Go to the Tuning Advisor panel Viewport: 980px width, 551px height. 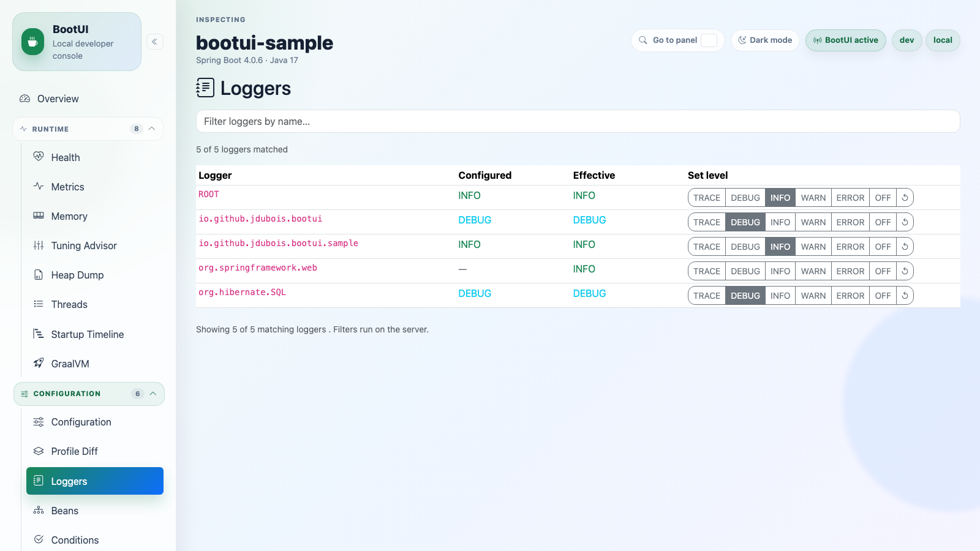95,246
